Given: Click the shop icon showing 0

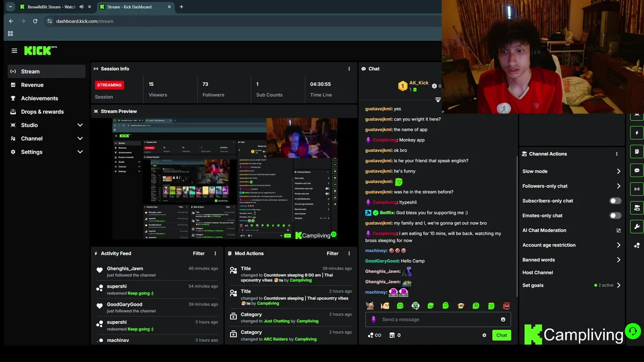Looking at the screenshot, I should click(395, 335).
